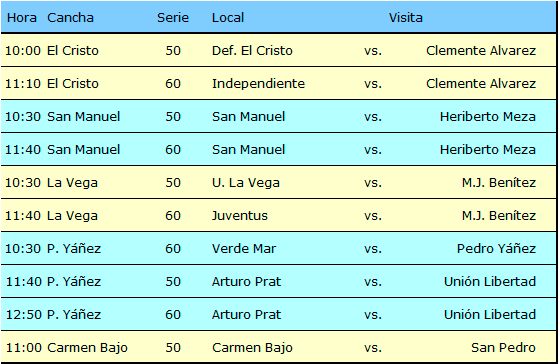Click U. La Vega team name

246,183
